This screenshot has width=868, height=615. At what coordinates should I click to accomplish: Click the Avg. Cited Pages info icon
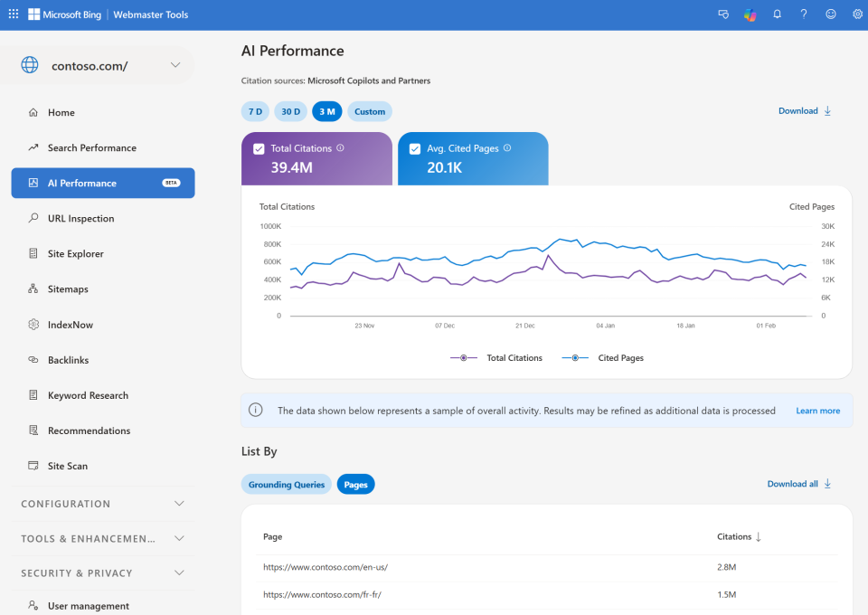[x=507, y=148]
